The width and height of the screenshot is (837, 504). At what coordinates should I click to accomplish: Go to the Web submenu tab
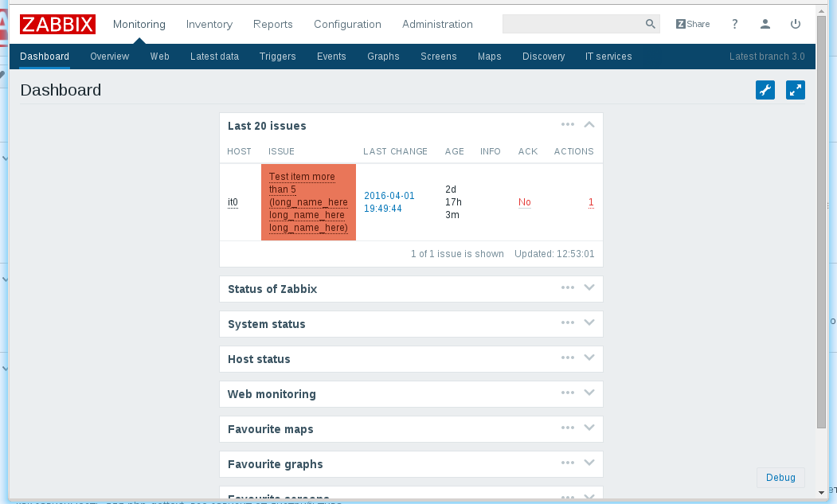159,56
